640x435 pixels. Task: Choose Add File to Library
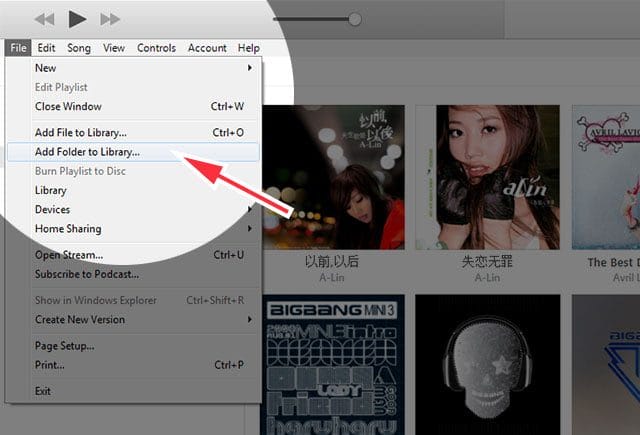(133, 133)
